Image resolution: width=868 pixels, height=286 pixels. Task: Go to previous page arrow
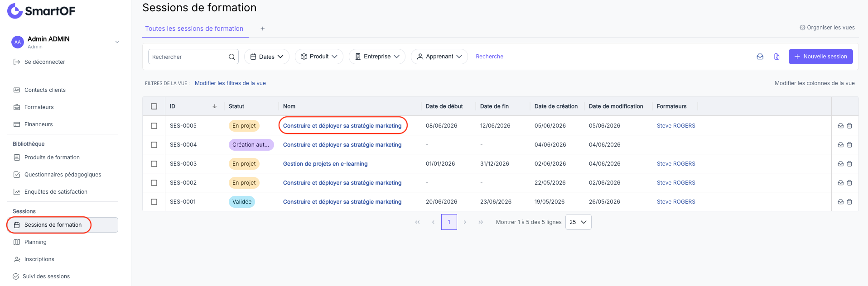tap(433, 222)
